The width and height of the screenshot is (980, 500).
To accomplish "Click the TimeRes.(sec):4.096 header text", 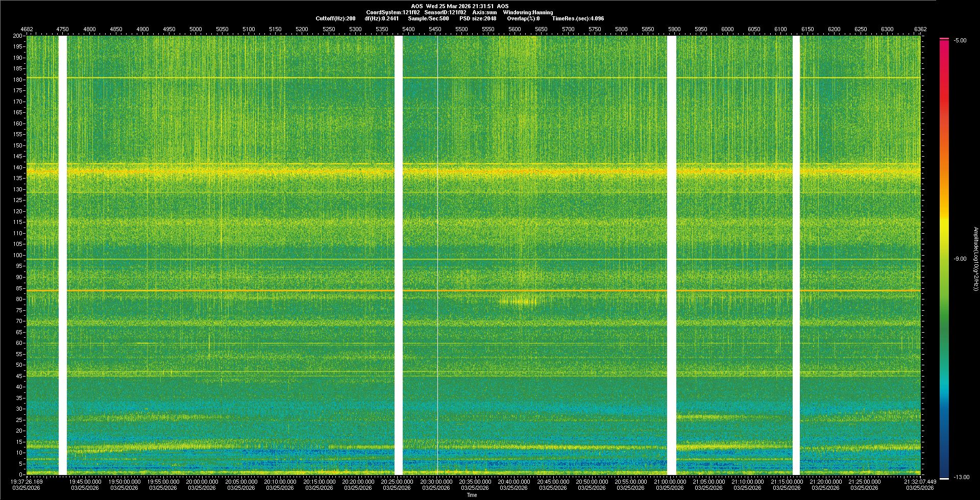I will point(578,18).
